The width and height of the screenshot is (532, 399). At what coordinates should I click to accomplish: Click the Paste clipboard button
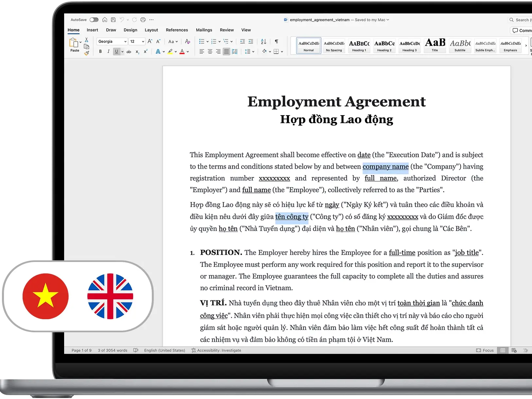point(74,45)
